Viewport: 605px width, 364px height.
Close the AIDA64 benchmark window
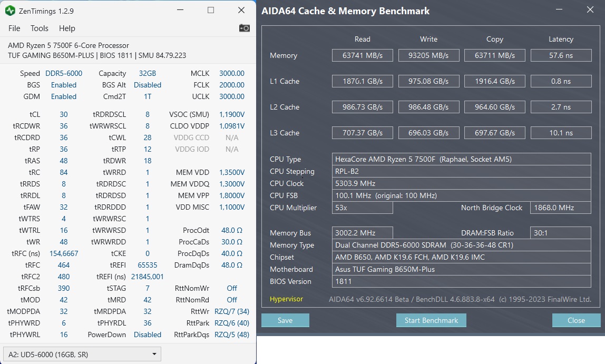point(590,10)
